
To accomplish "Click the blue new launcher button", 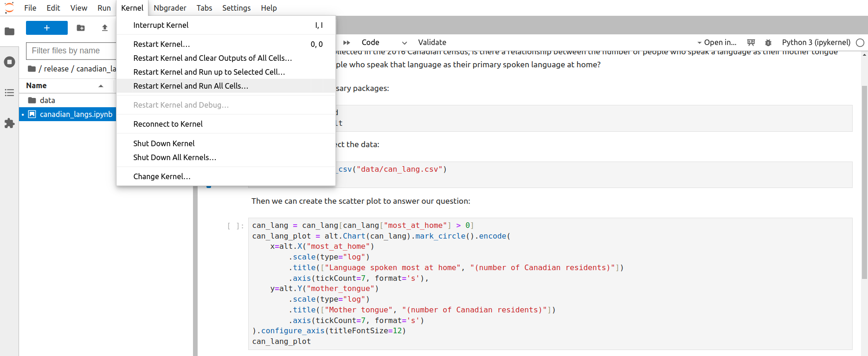I will coord(47,28).
